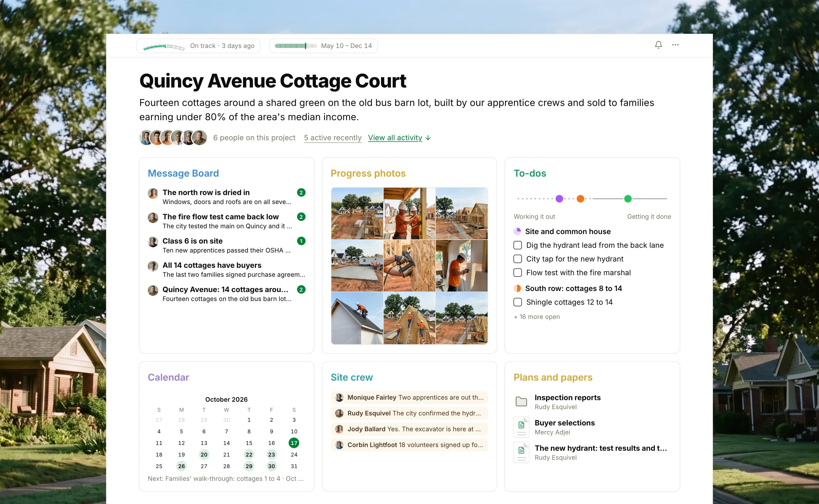Image resolution: width=819 pixels, height=504 pixels.
Task: Open Next: Families' walk-through event line
Action: pyautogui.click(x=226, y=479)
